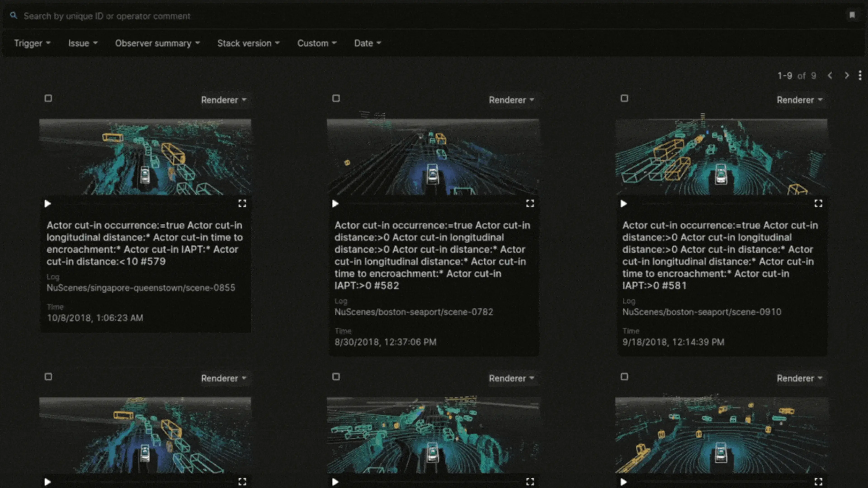Open the Trigger filter dropdown
Image resolution: width=868 pixels, height=488 pixels.
[32, 43]
